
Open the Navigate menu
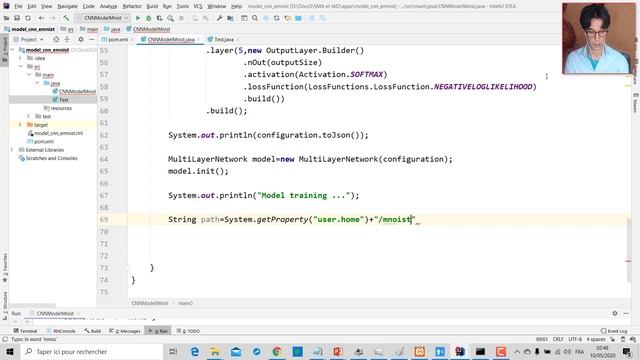pyautogui.click(x=67, y=6)
